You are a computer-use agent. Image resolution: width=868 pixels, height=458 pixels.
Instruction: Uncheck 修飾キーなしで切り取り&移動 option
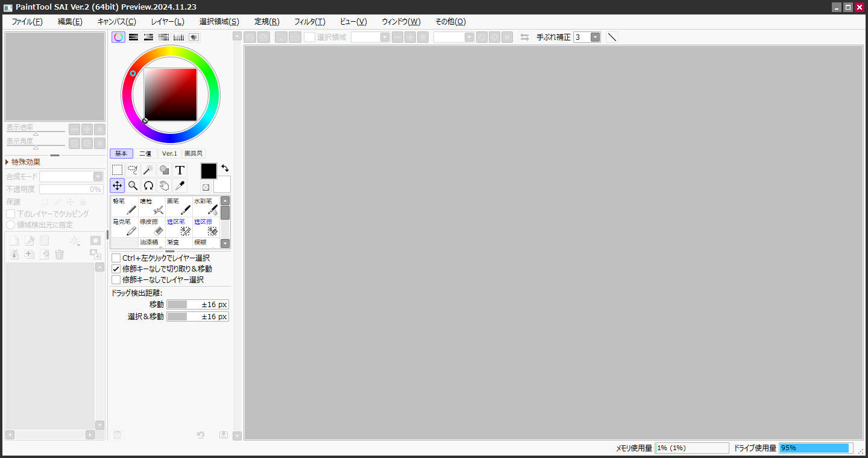(116, 269)
